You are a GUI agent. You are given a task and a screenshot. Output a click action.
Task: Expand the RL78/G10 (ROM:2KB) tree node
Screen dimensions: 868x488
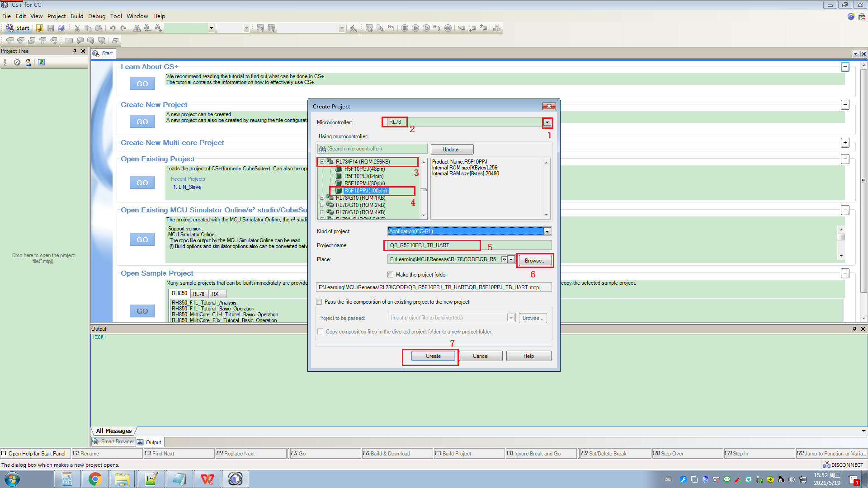(322, 205)
